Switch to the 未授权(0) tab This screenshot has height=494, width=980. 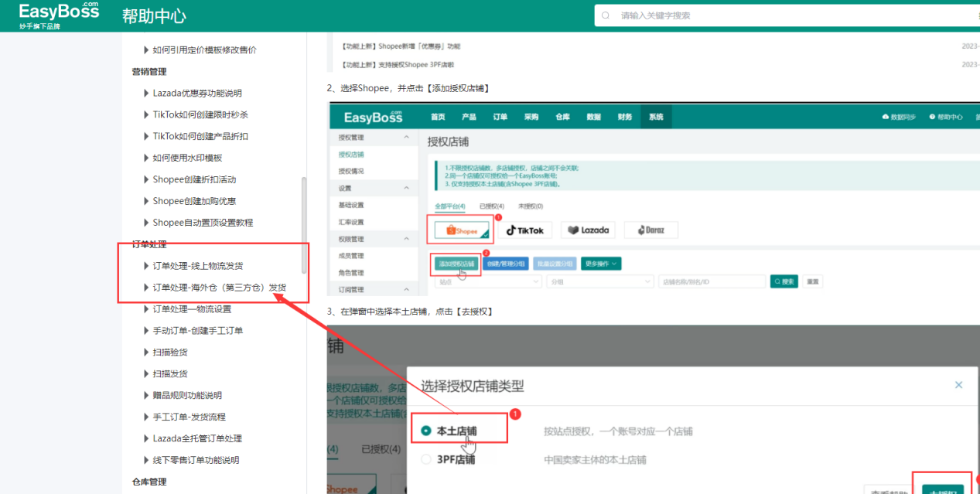tap(531, 206)
